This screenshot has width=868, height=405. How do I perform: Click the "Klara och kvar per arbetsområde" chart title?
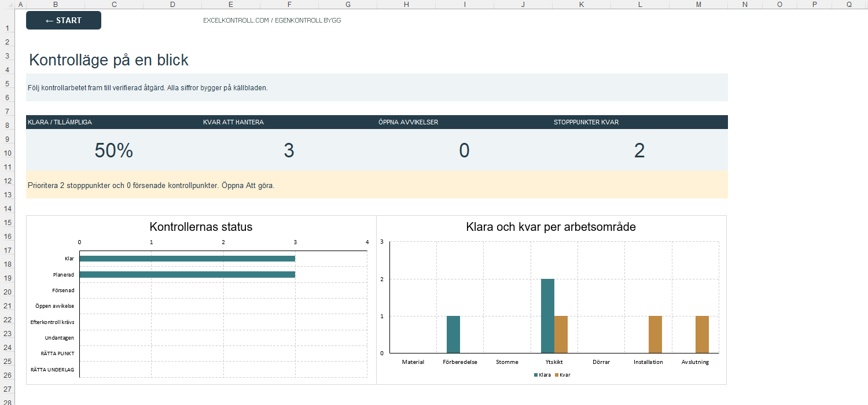[551, 227]
